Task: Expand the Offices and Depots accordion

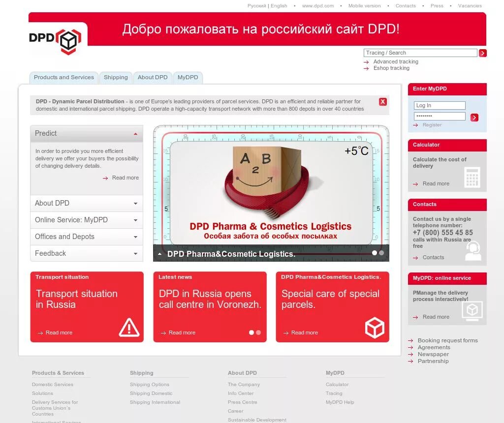Action: click(87, 237)
